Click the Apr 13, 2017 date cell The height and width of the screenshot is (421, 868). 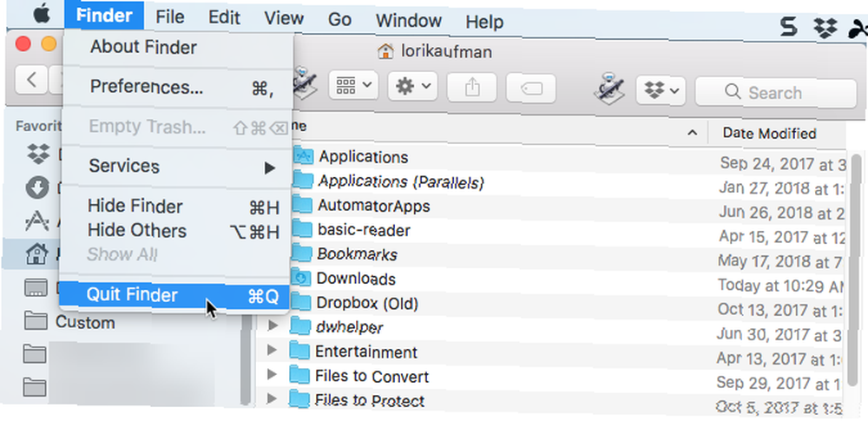pyautogui.click(x=780, y=359)
